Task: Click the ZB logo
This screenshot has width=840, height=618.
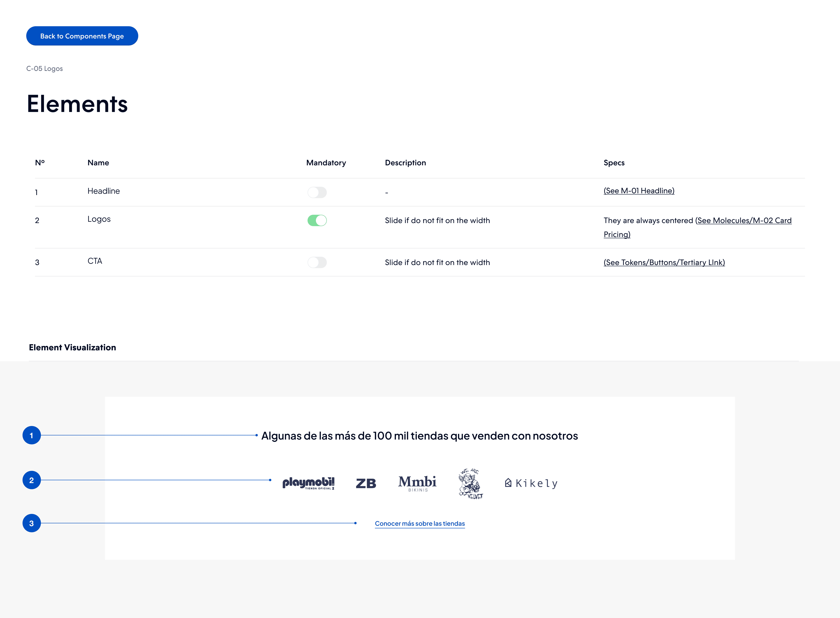Action: point(366,483)
